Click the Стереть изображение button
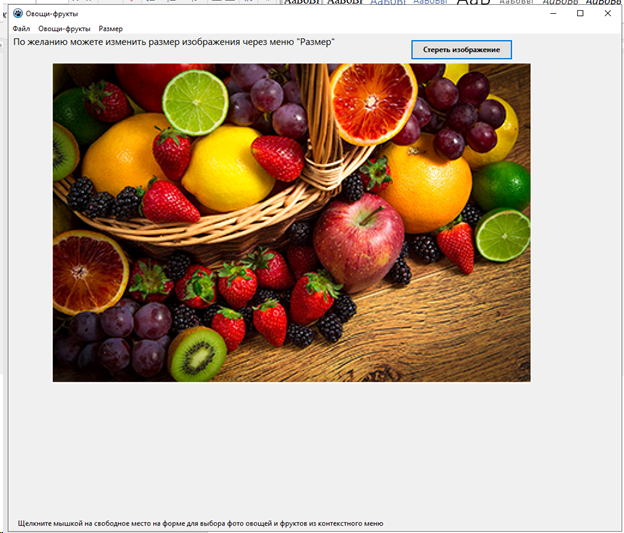This screenshot has width=624, height=533. pyautogui.click(x=461, y=50)
